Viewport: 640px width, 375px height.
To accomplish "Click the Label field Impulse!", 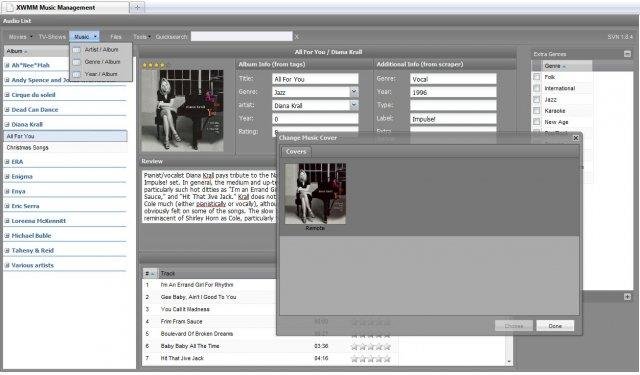I will coord(453,119).
